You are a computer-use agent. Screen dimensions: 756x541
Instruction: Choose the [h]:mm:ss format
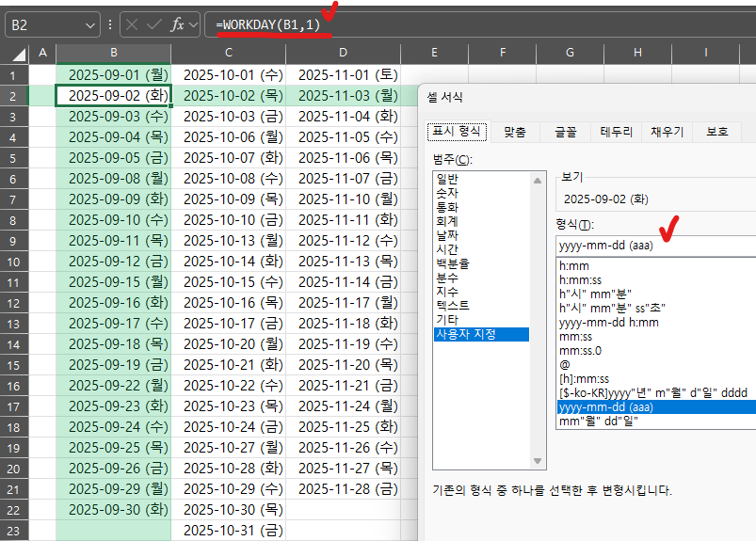click(656, 378)
